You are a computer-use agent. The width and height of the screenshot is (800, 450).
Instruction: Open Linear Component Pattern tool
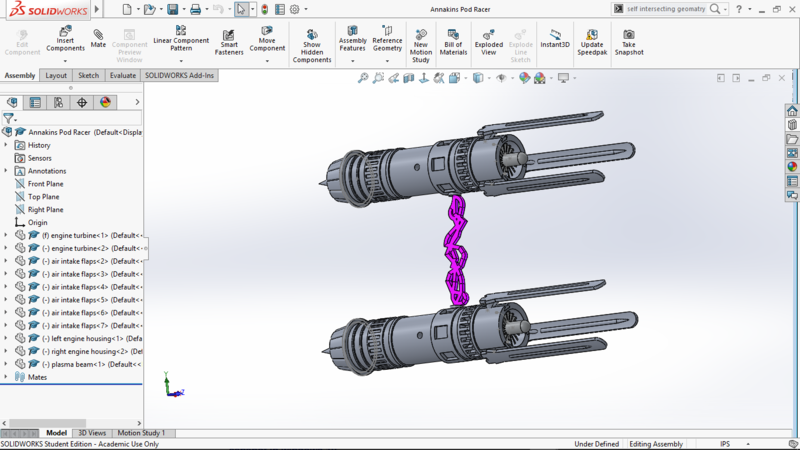pyautogui.click(x=181, y=38)
